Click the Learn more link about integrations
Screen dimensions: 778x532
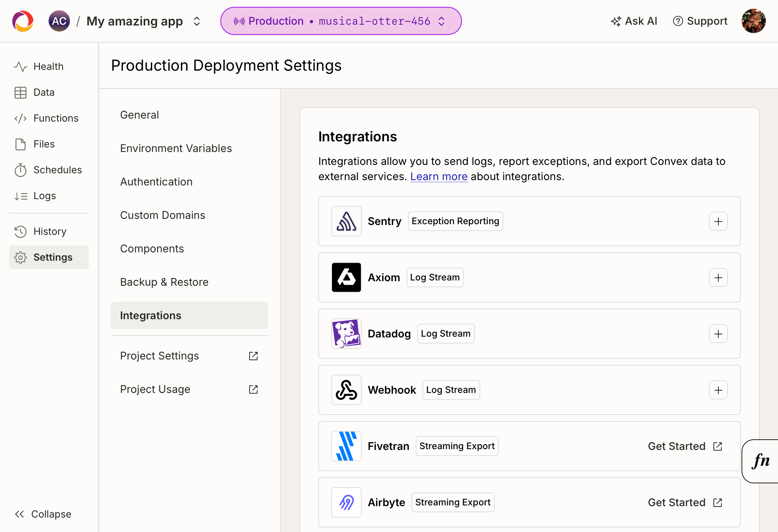[x=439, y=176]
